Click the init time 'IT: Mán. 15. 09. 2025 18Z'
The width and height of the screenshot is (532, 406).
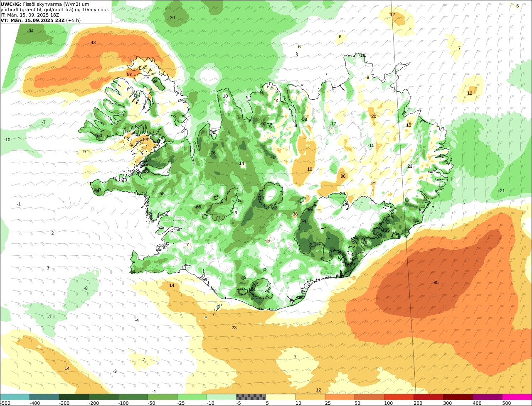(x=30, y=15)
